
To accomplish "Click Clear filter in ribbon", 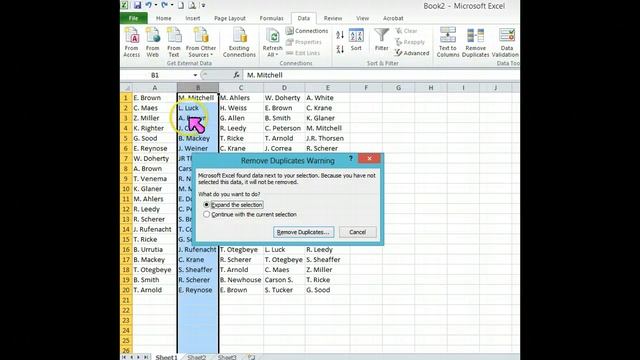I will [407, 31].
